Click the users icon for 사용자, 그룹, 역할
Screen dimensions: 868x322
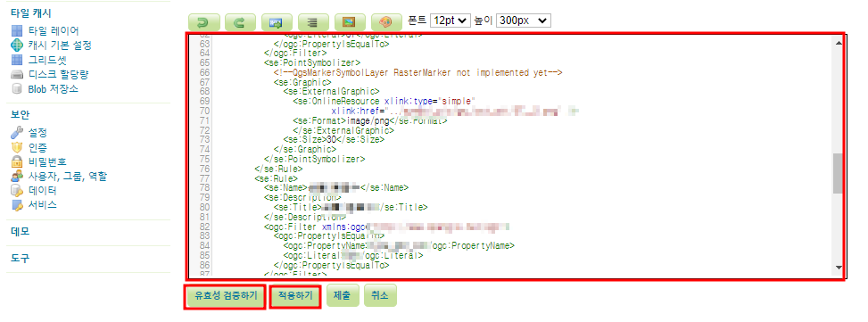(x=17, y=176)
